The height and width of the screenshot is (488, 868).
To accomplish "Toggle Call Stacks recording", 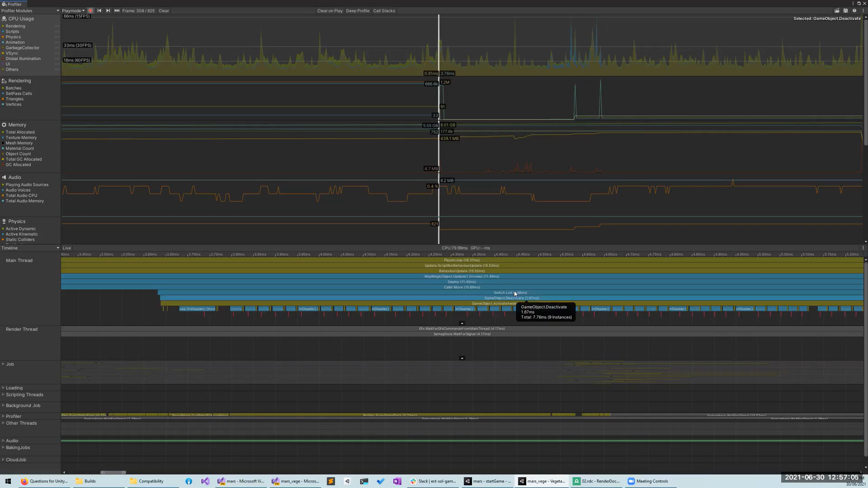I will pos(384,10).
